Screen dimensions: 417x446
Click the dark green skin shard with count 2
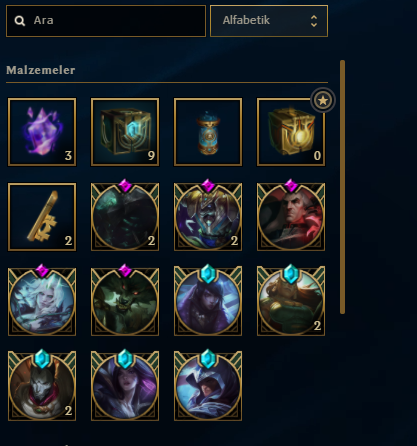[x=125, y=217]
